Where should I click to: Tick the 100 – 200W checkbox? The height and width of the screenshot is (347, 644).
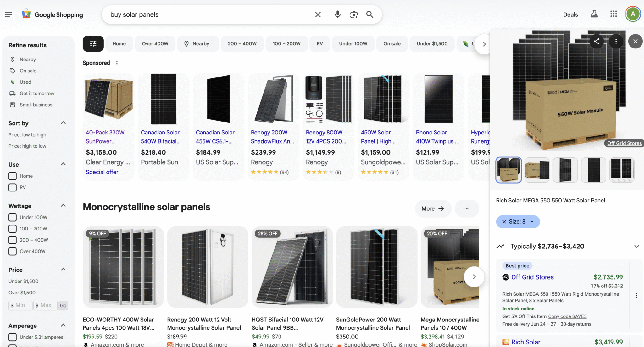pyautogui.click(x=13, y=229)
